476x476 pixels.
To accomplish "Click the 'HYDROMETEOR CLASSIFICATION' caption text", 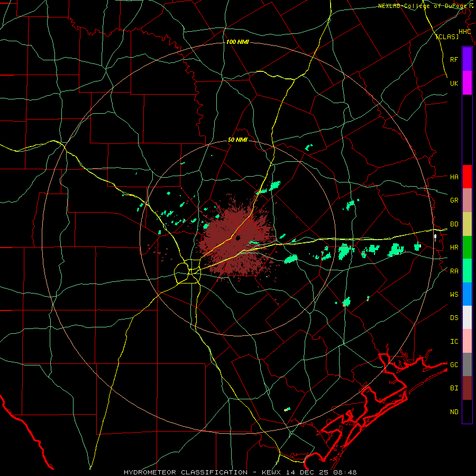I will [x=186, y=472].
